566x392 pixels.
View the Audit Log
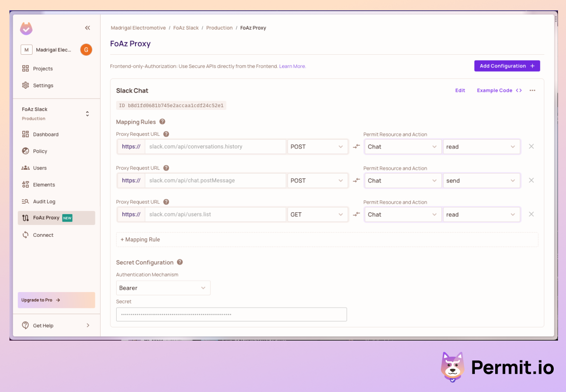[44, 201]
